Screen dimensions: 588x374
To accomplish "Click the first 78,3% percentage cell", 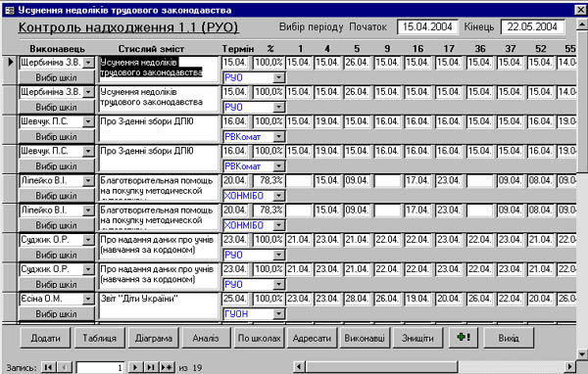I will click(x=269, y=180).
